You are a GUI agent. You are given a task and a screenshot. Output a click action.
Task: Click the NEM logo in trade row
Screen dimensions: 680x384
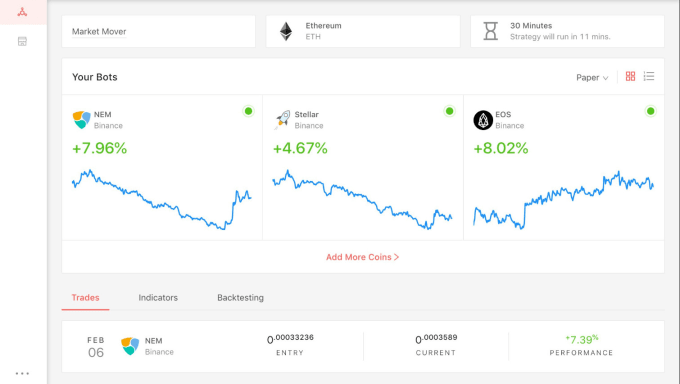(130, 346)
